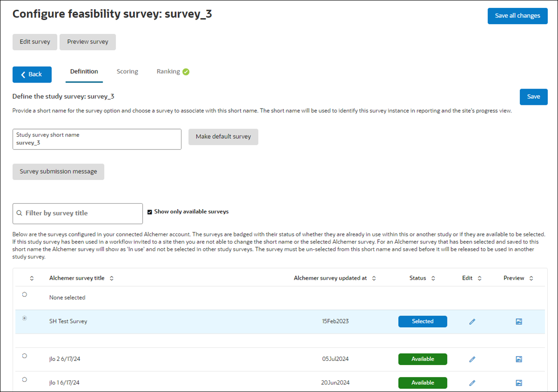
Task: Sort the Edit column
Action: click(x=479, y=278)
